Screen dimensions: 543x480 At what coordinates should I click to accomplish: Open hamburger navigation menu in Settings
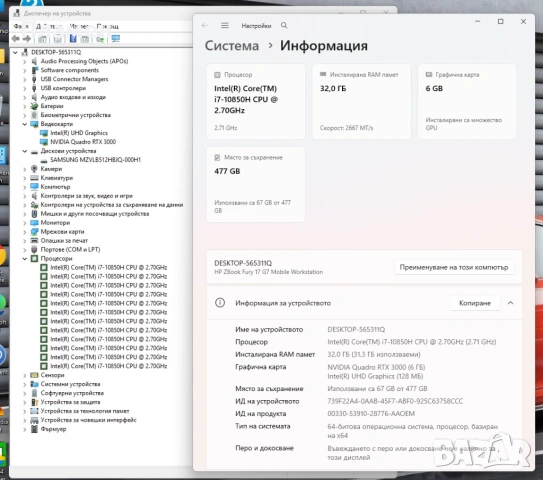tap(225, 25)
